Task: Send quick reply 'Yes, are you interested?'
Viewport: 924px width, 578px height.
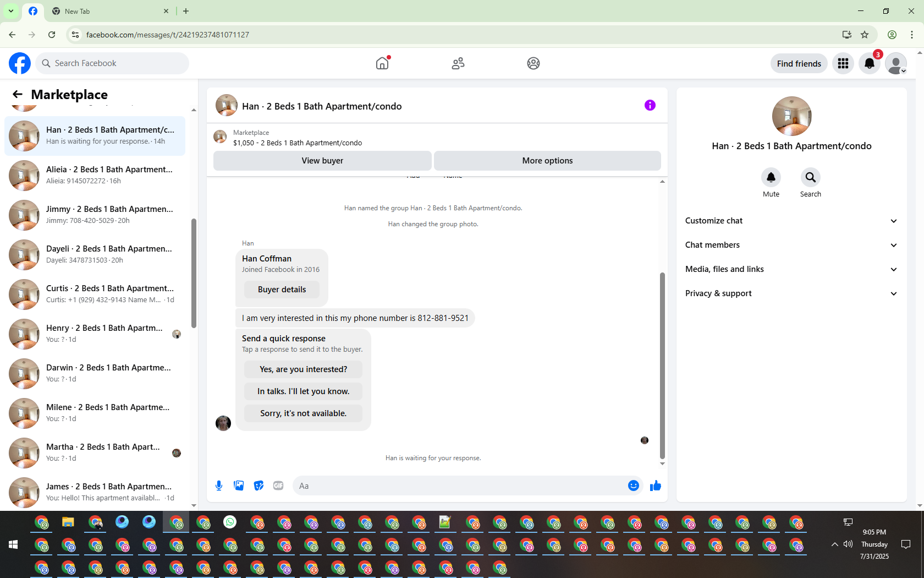Action: point(303,369)
